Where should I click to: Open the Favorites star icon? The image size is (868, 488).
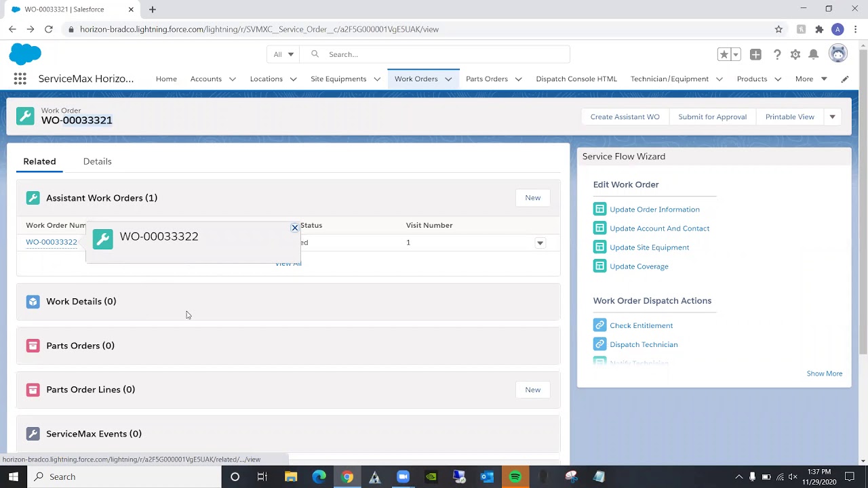pyautogui.click(x=724, y=54)
